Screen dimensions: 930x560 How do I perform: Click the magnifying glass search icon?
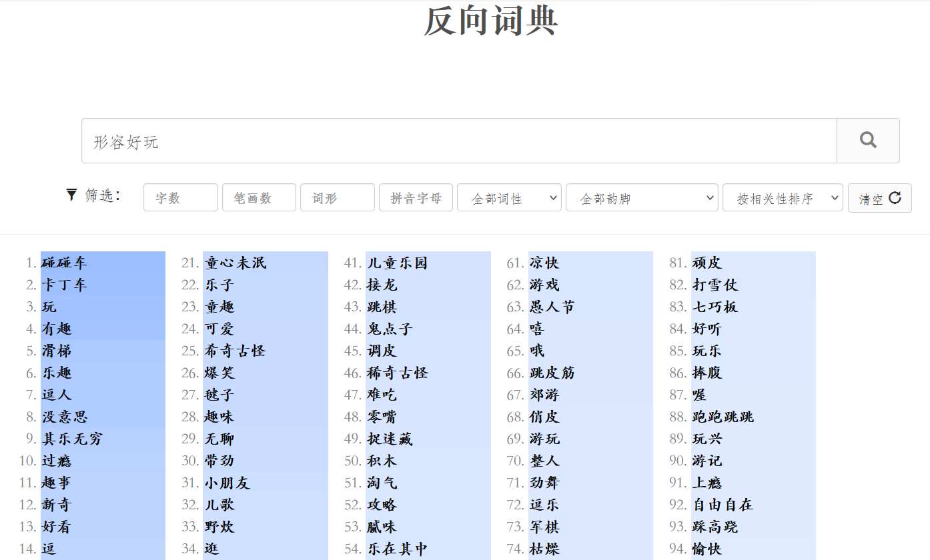coord(867,140)
